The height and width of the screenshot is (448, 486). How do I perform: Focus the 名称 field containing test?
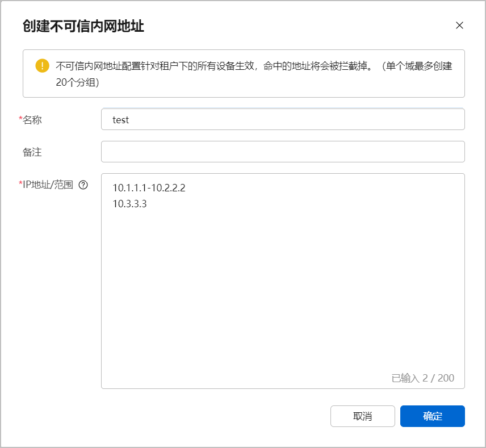point(283,119)
